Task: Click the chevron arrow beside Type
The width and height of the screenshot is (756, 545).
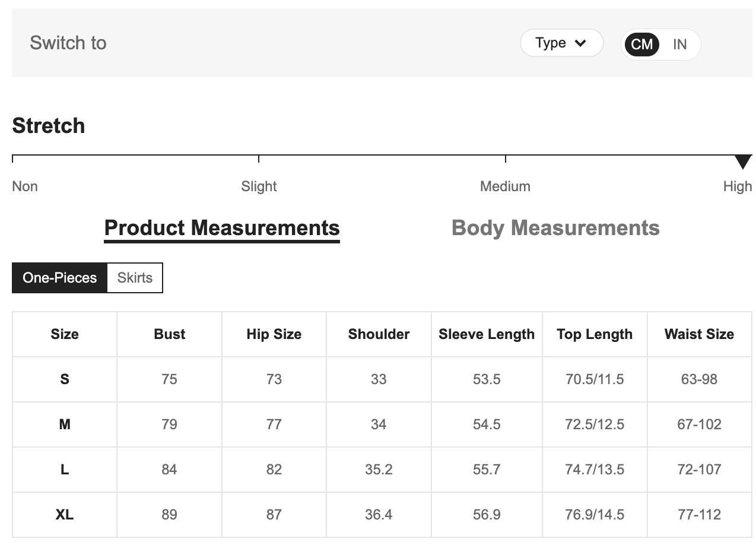Action: click(x=580, y=43)
